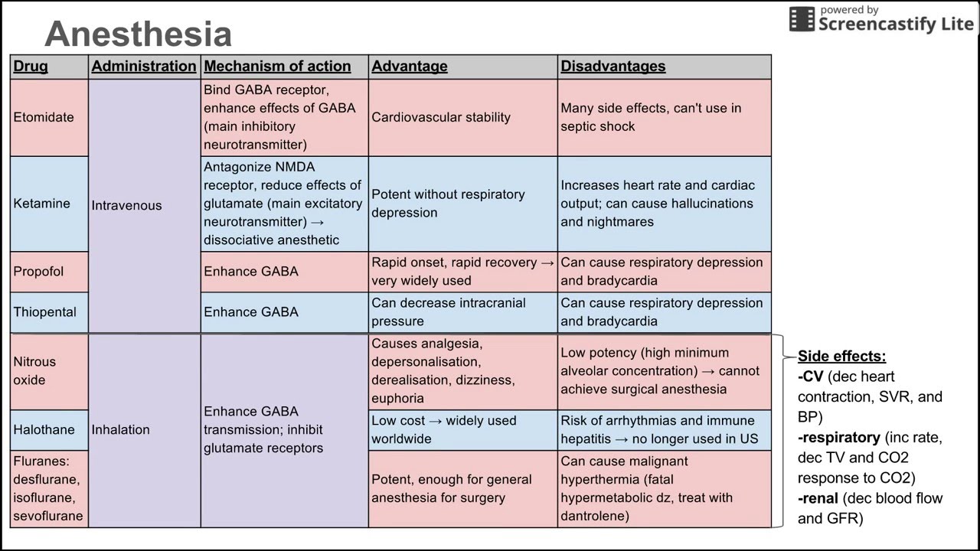Click the Intravenous administration cell
The width and height of the screenshot is (980, 551).
[x=127, y=205]
